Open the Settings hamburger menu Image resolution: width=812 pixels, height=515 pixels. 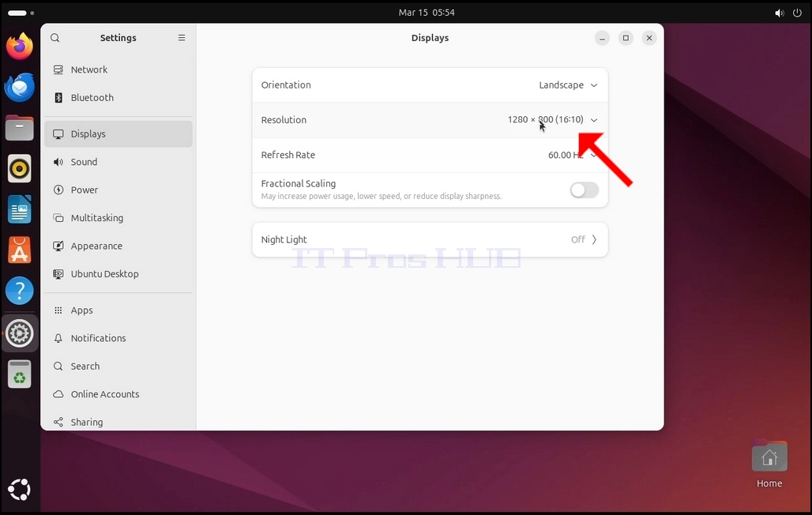click(x=182, y=38)
